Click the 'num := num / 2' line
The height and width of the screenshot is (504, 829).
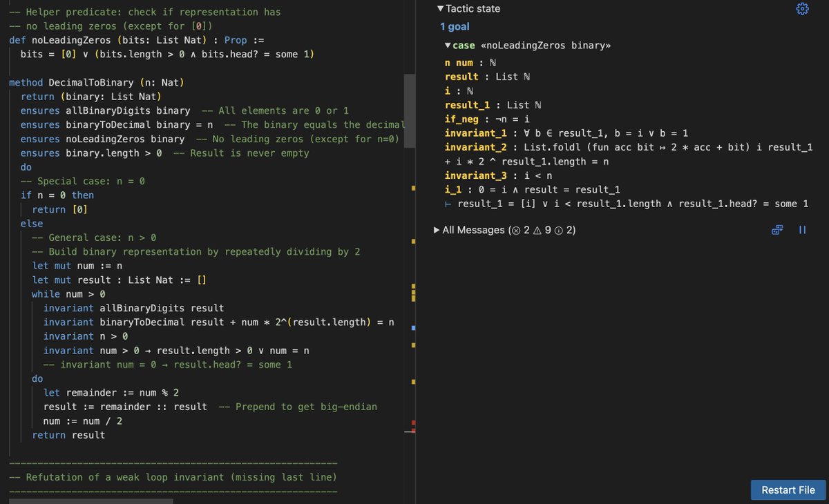(x=83, y=421)
